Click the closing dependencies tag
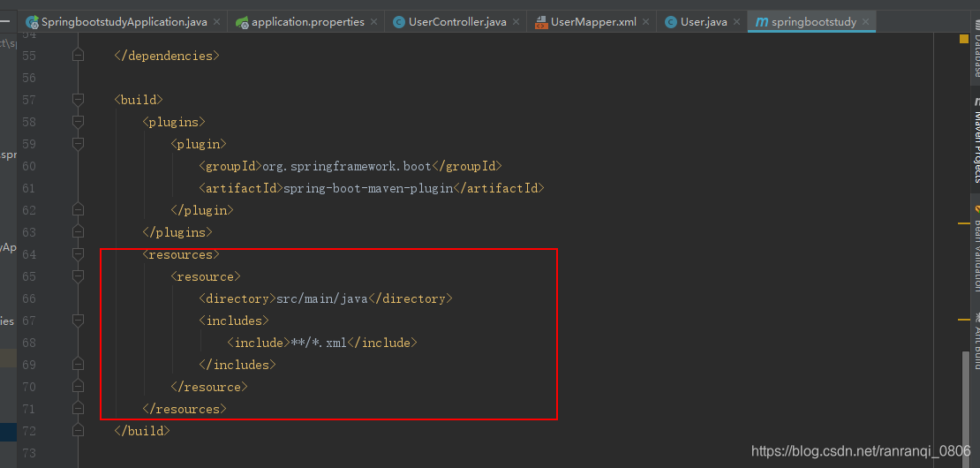 click(x=167, y=56)
